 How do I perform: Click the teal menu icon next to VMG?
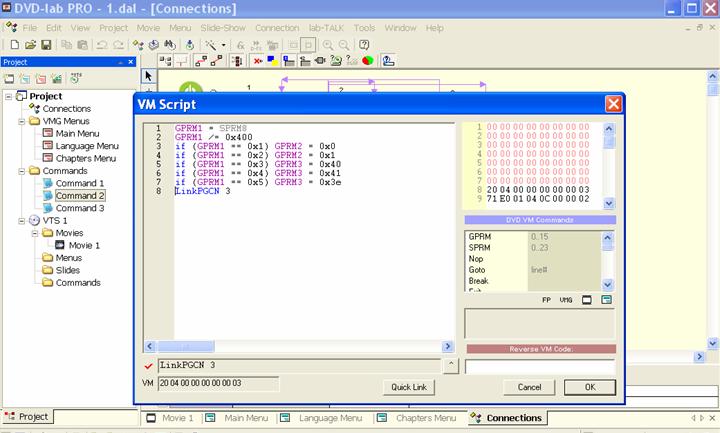tap(606, 300)
